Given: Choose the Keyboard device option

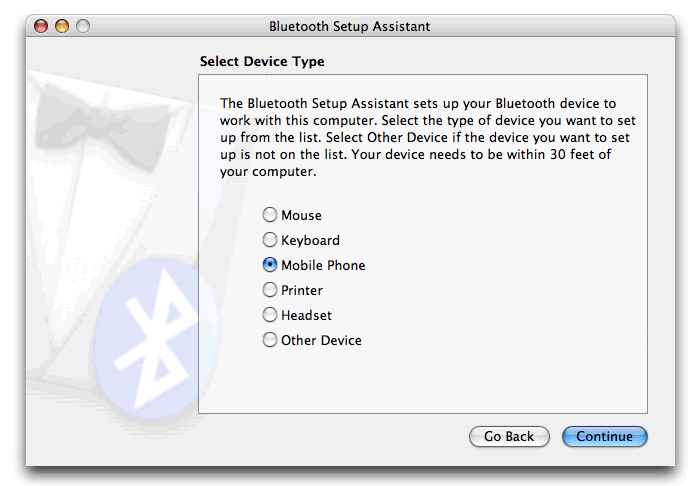Looking at the screenshot, I should (270, 240).
